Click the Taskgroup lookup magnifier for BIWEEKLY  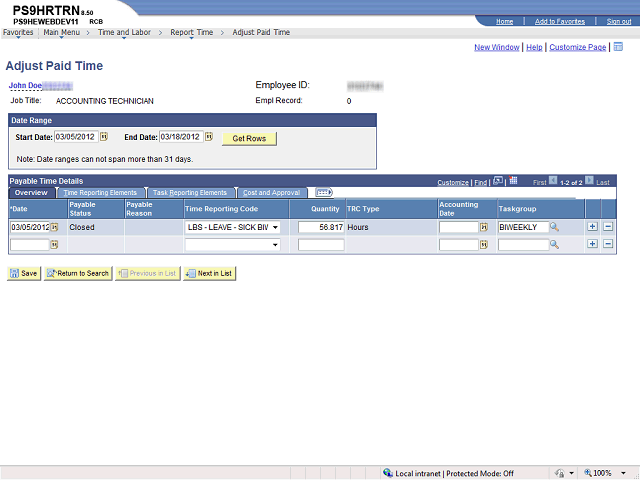(x=554, y=228)
